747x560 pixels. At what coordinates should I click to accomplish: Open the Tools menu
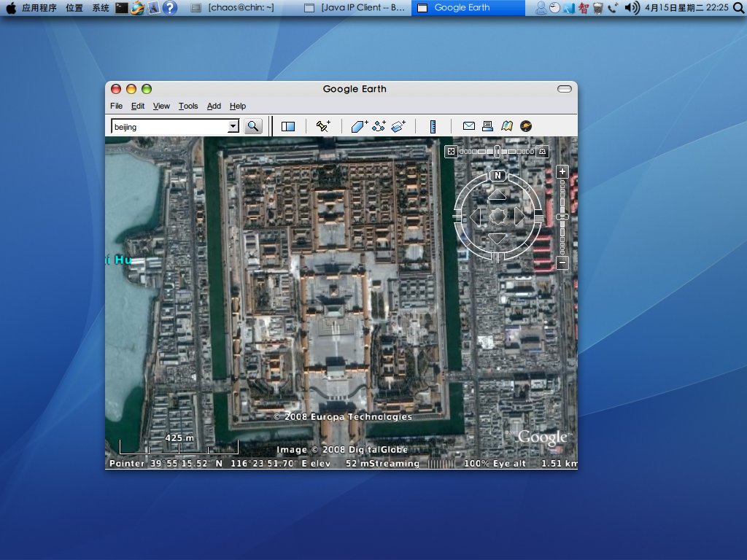188,106
